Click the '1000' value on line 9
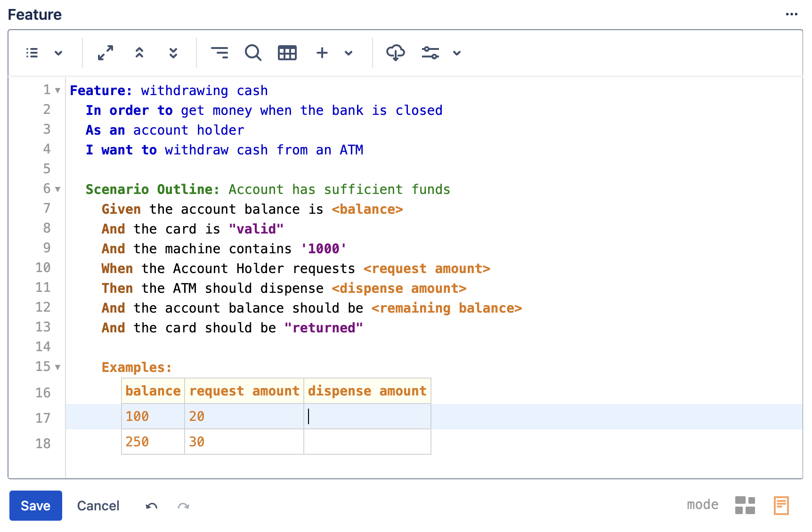 (324, 249)
